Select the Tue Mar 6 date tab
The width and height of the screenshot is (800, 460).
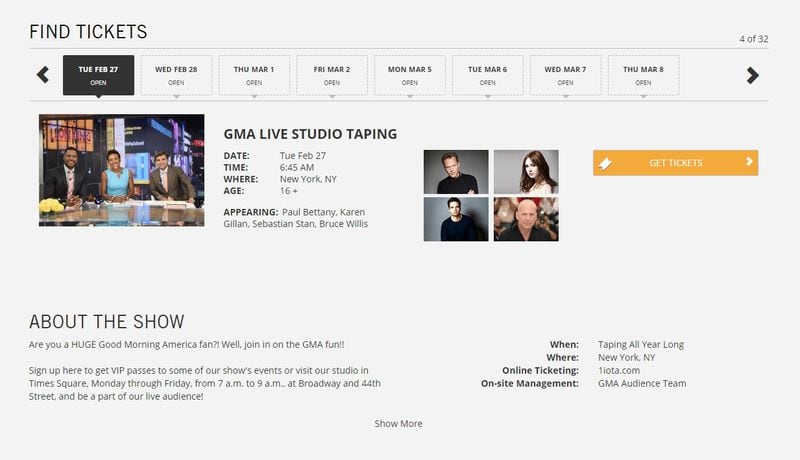(488, 75)
